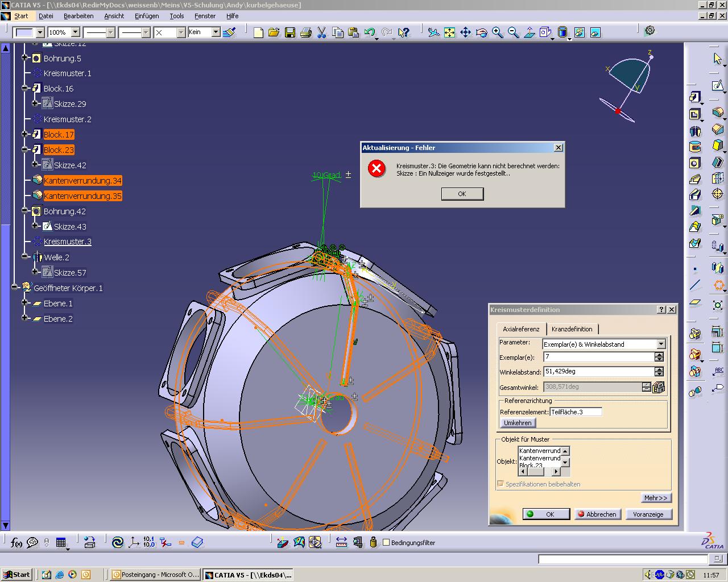This screenshot has width=728, height=582.
Task: Select the arrow Select tool in right toolbar
Action: coord(718,59)
